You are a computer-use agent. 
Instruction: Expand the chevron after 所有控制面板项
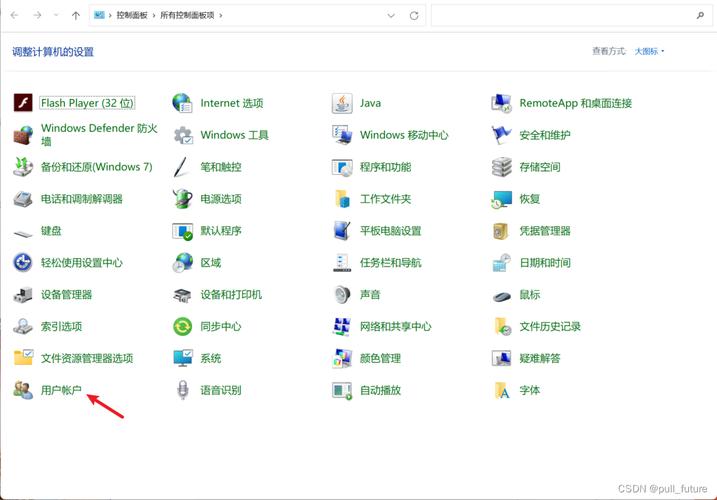click(221, 16)
